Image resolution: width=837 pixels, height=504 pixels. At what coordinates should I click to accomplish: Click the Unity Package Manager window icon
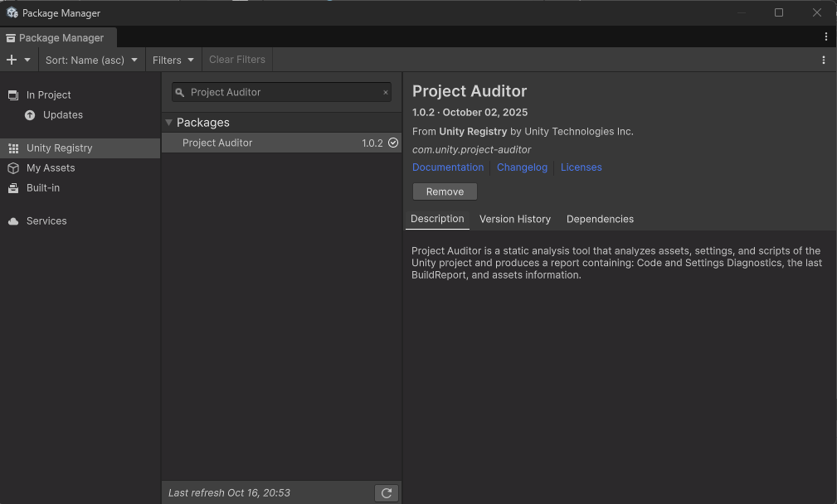point(12,12)
